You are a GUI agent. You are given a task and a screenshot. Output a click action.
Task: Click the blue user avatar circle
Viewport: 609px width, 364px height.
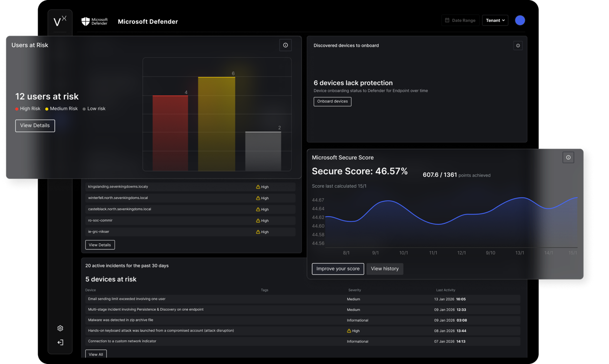[520, 20]
